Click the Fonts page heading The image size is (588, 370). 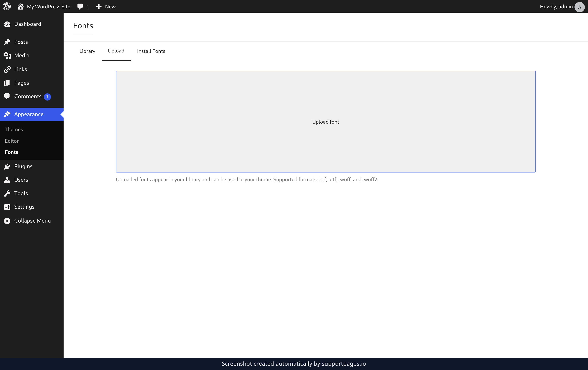[83, 26]
